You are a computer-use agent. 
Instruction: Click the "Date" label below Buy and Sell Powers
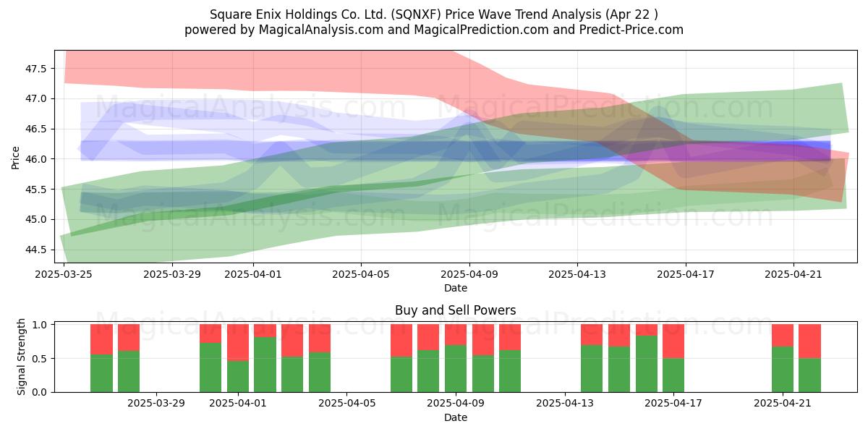coord(456,417)
